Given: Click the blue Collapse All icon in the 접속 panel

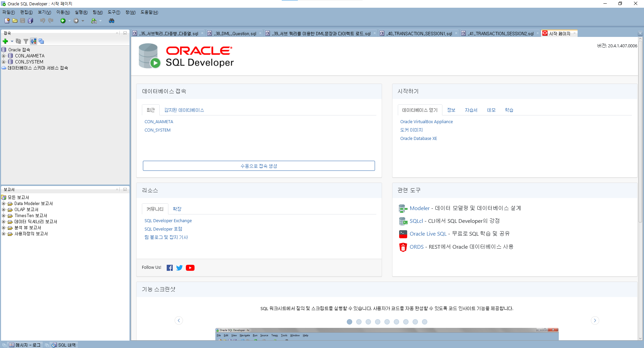Looking at the screenshot, I should click(x=41, y=41).
